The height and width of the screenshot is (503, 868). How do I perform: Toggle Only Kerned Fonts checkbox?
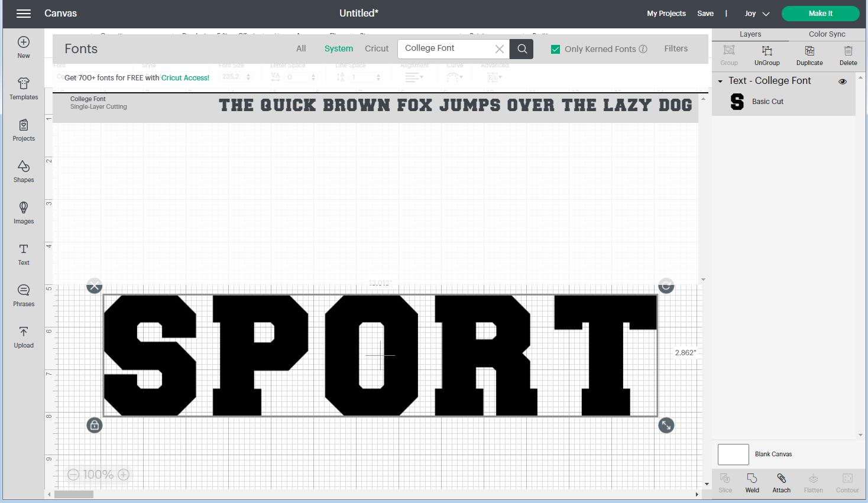[x=555, y=49]
